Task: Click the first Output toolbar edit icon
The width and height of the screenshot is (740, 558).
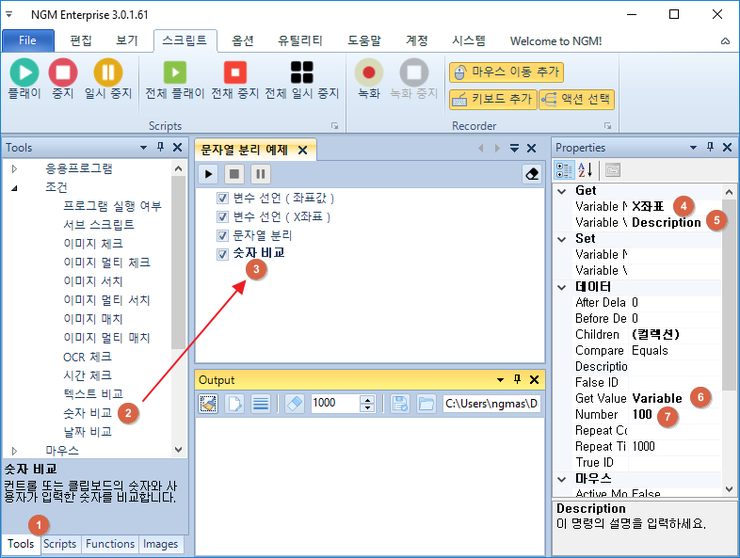Action: 208,404
